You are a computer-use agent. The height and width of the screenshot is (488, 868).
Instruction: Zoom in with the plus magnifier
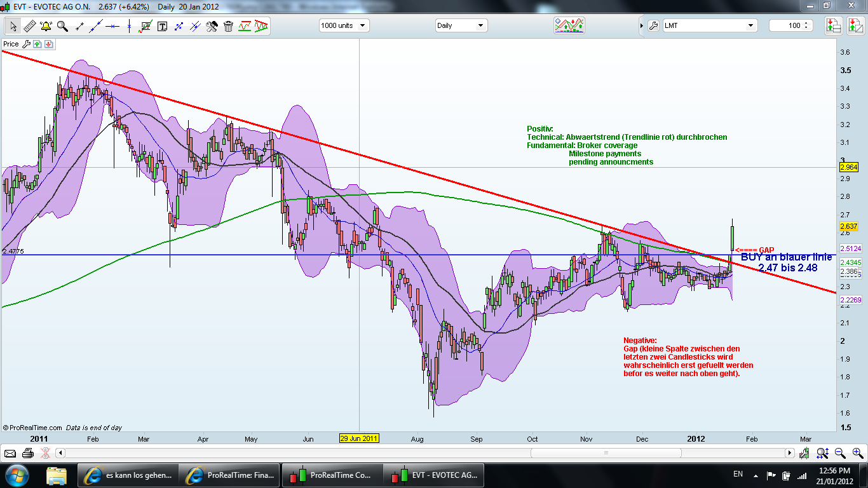(857, 453)
